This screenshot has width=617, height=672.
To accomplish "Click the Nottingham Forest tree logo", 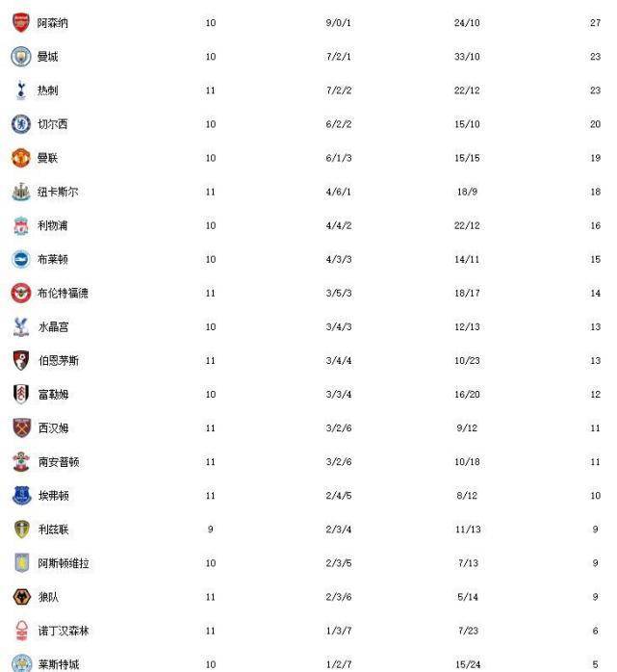I will (21, 631).
